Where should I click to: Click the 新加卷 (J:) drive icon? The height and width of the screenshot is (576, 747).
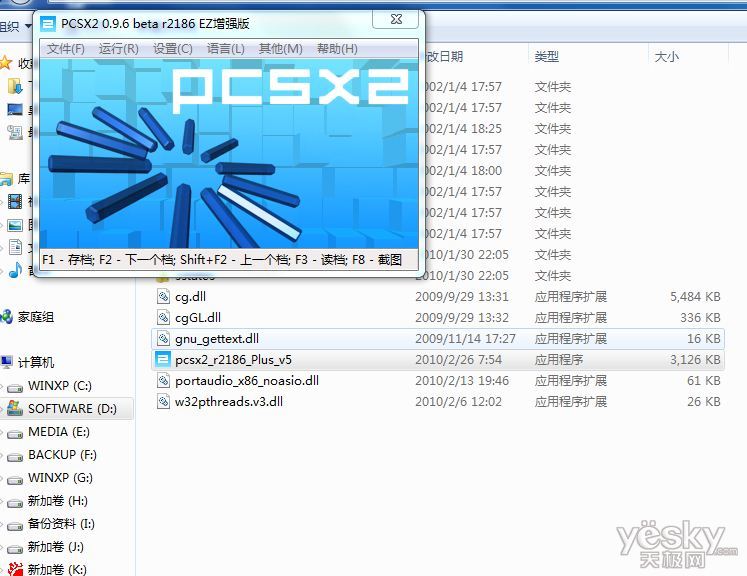pos(15,549)
